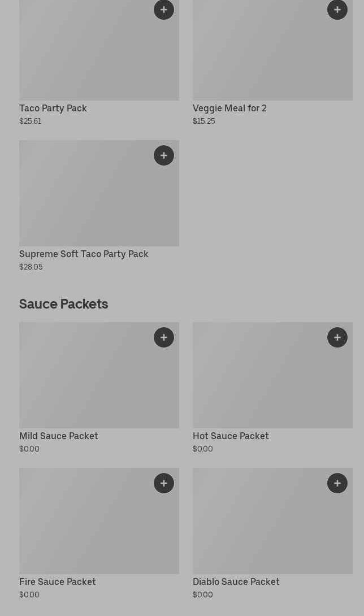Add Hot Sauce Packet using plus icon
Screen dimensions: 364x616
pos(337,337)
